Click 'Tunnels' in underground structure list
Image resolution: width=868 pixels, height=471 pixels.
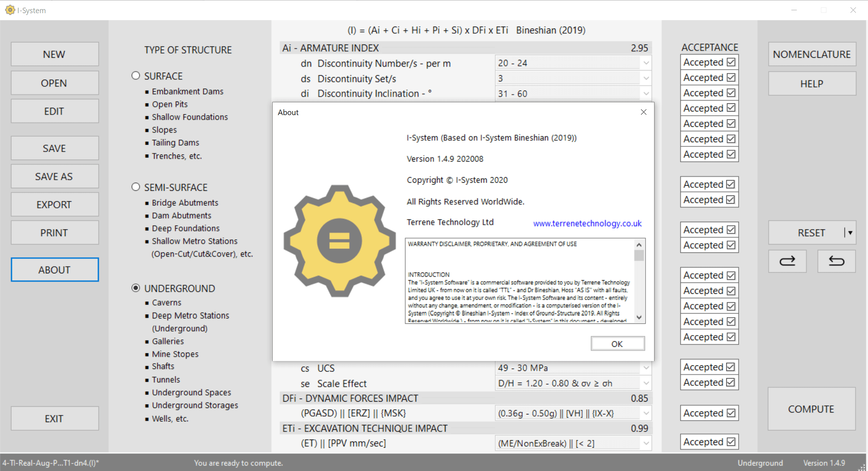pyautogui.click(x=166, y=380)
